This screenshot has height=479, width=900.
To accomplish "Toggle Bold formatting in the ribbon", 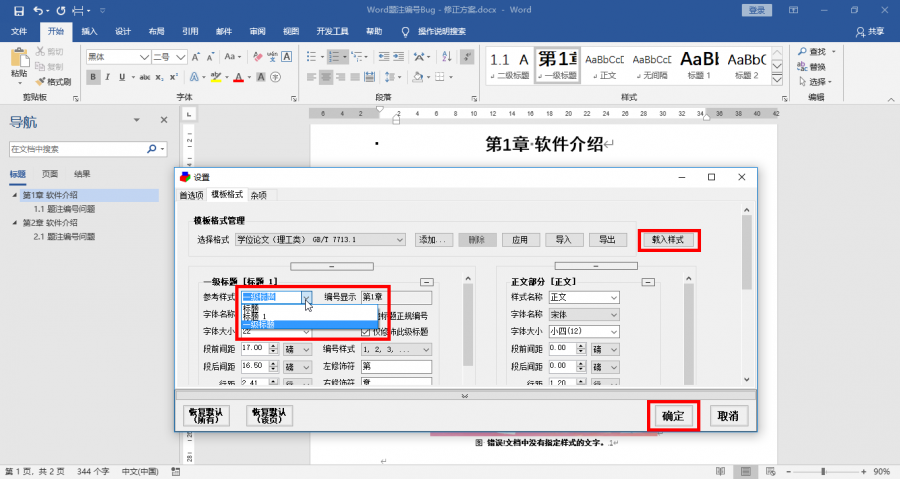I will (92, 75).
